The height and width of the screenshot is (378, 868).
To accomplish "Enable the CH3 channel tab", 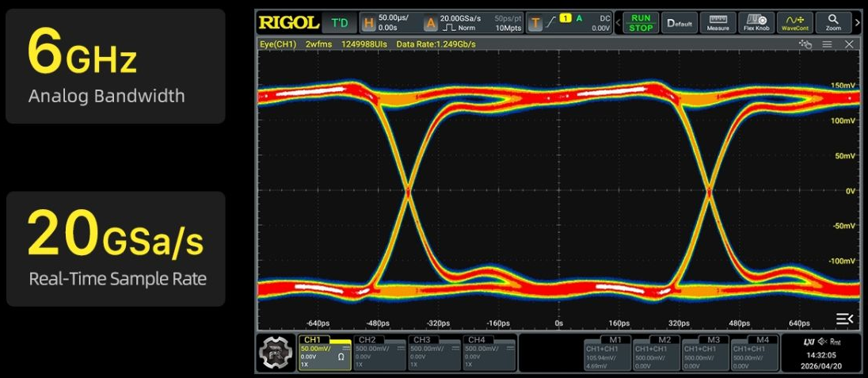I will 422,340.
